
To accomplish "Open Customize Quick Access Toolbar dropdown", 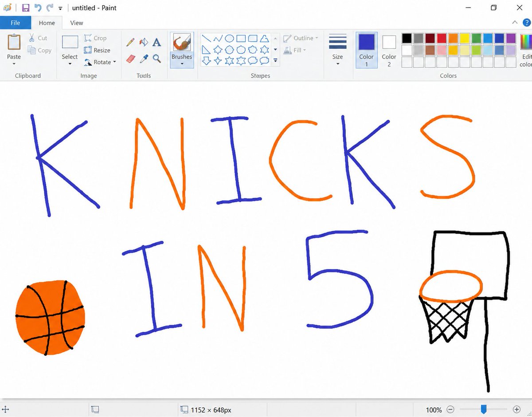I will [60, 8].
